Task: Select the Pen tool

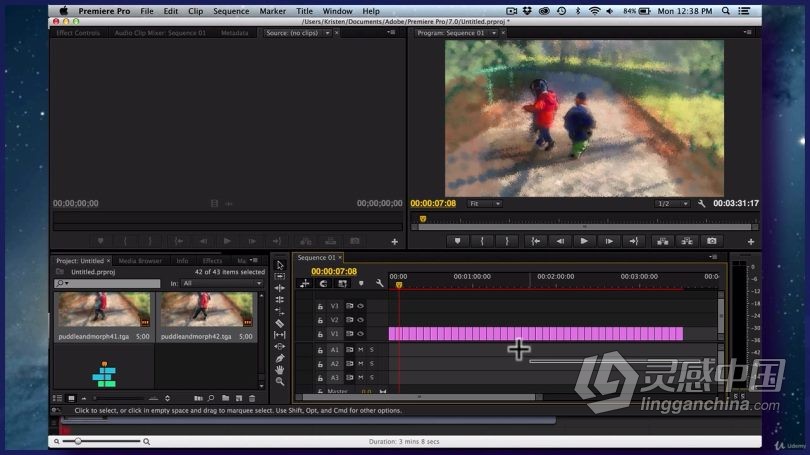Action: 279,358
